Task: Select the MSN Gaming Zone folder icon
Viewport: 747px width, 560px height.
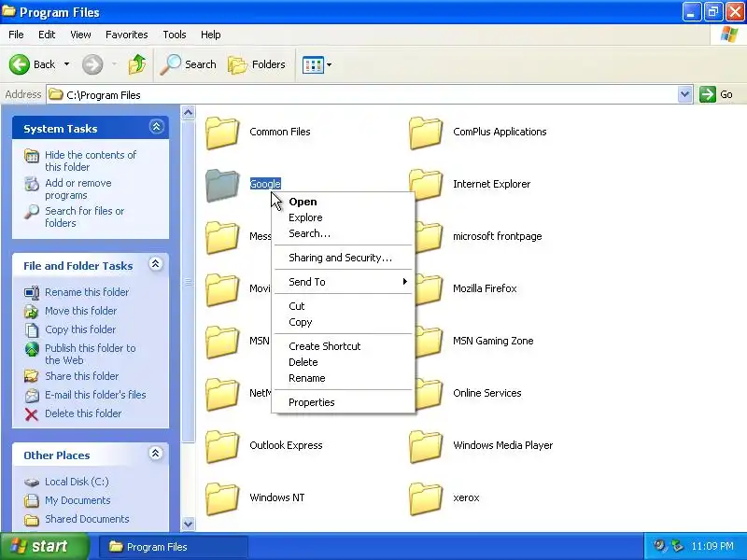Action: (x=428, y=343)
